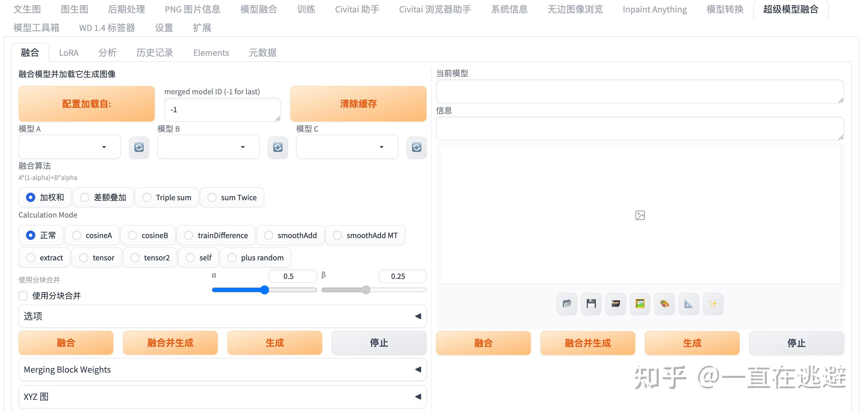Expand the Merging Block Weights section
The height and width of the screenshot is (412, 868).
[222, 369]
